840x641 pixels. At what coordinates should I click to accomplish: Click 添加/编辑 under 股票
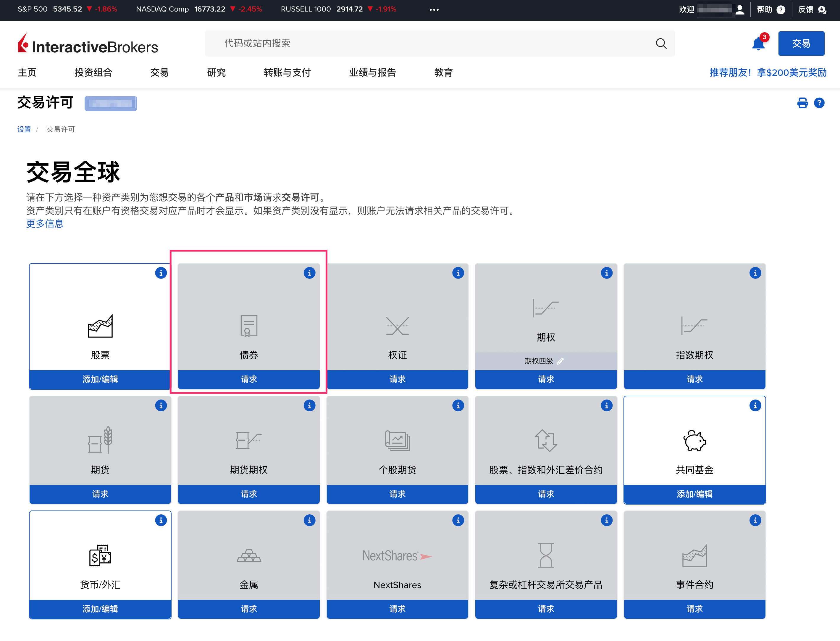point(100,379)
